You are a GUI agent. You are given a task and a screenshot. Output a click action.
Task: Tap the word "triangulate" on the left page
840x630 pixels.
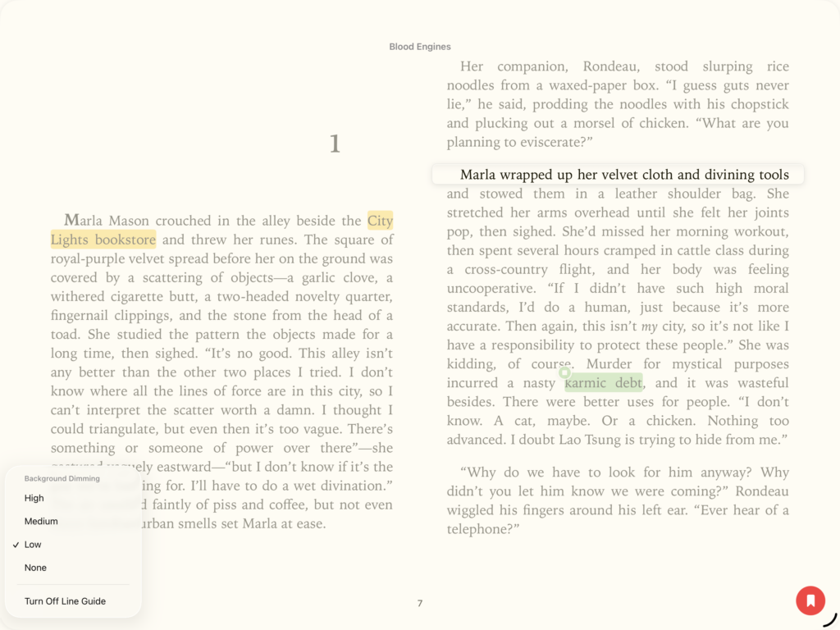coord(124,429)
